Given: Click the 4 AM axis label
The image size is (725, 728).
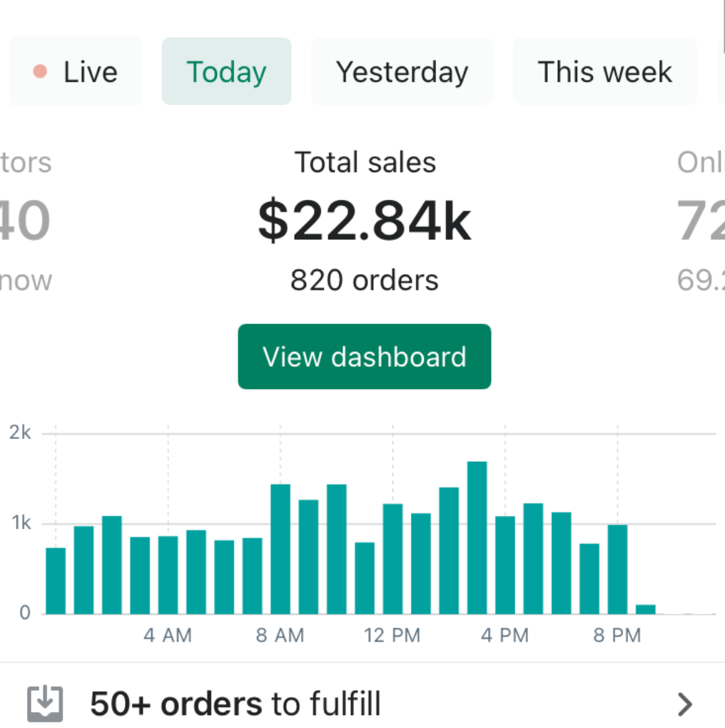Looking at the screenshot, I should pyautogui.click(x=168, y=635).
